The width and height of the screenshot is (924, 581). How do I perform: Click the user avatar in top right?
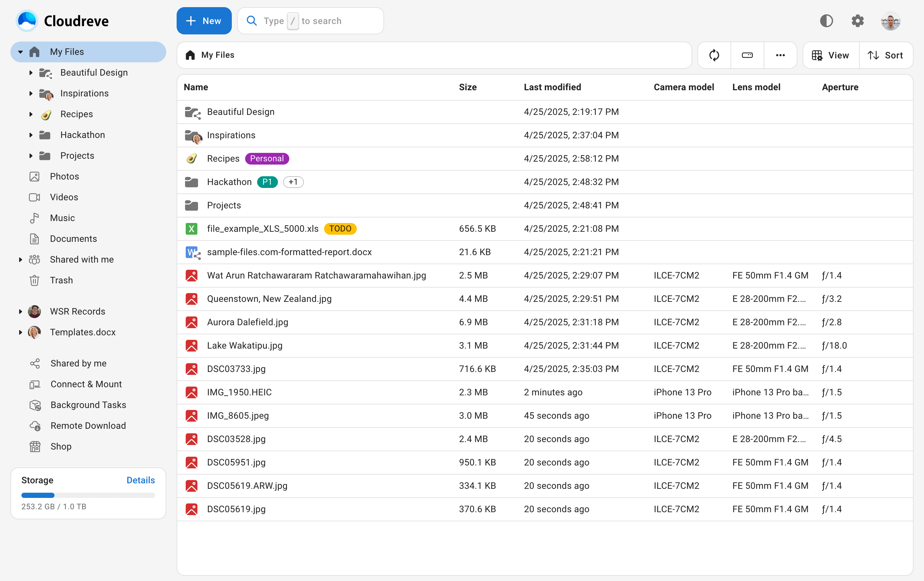tap(890, 21)
